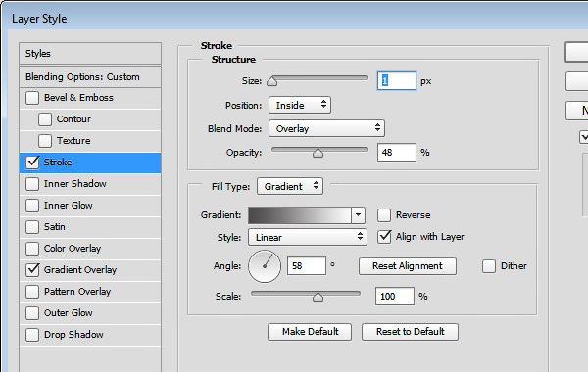Click the Scale percent input field
This screenshot has width=588, height=372.
395,297
